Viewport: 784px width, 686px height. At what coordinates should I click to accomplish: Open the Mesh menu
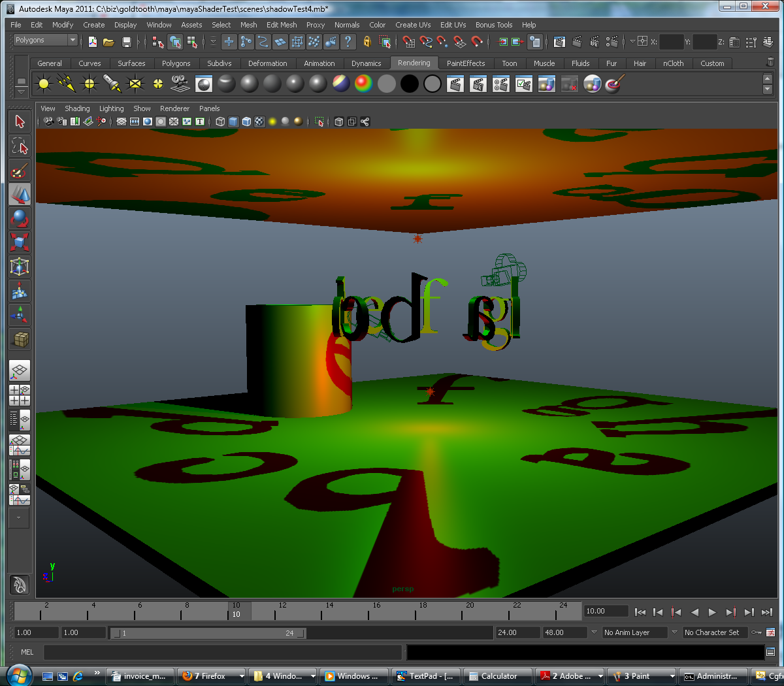[x=248, y=25]
